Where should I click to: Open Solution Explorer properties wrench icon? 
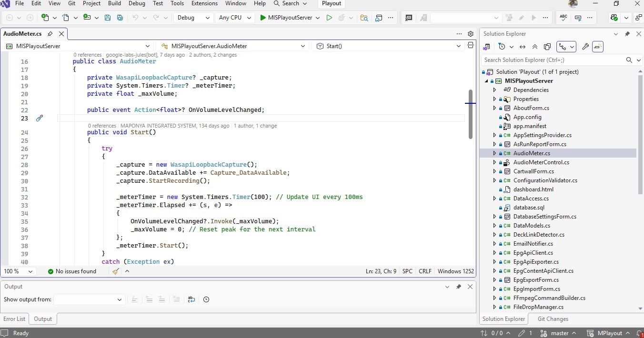[585, 47]
